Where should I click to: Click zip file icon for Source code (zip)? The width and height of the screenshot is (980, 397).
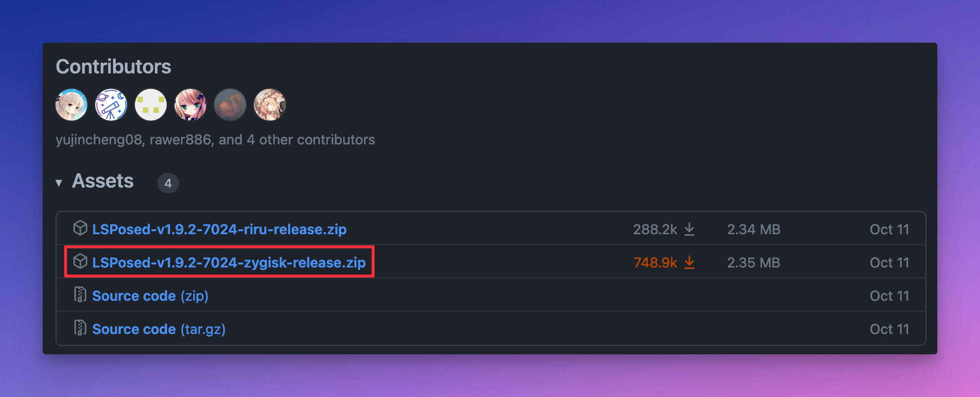[80, 295]
